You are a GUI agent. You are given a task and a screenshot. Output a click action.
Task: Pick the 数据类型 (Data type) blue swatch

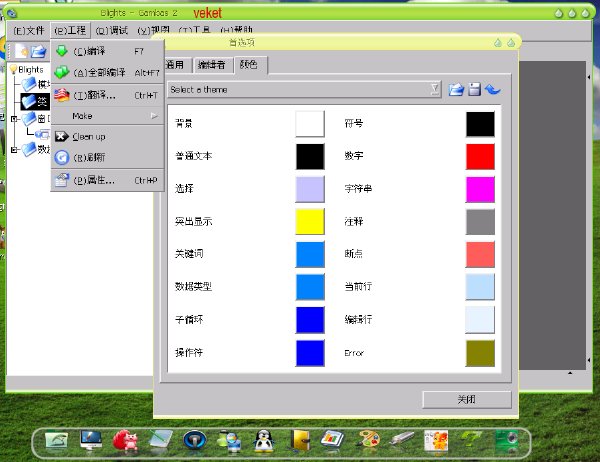coord(310,287)
